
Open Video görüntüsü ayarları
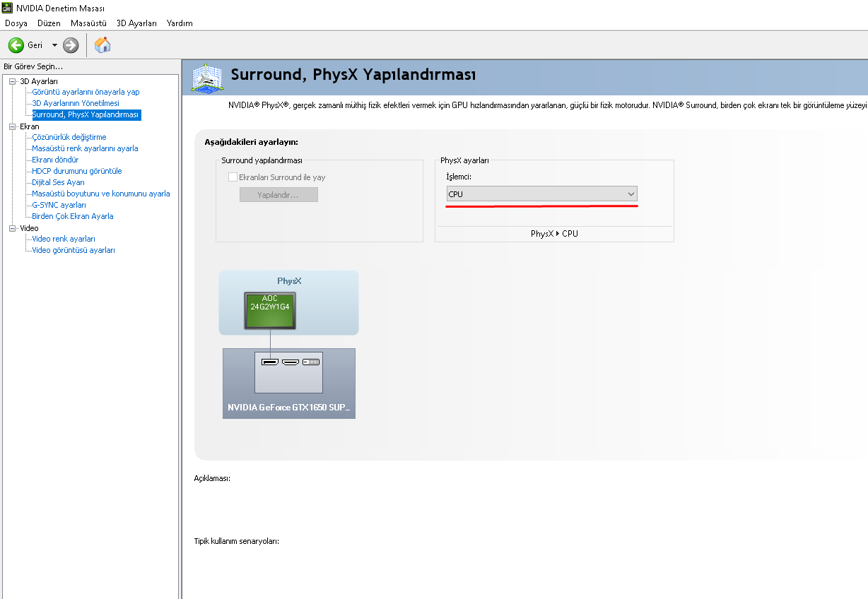74,250
